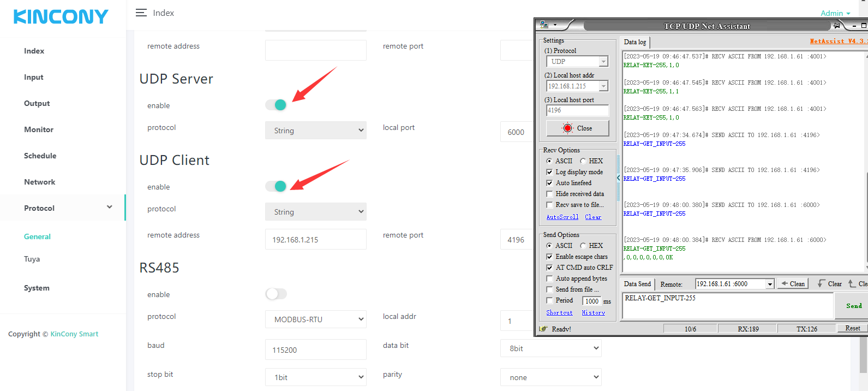Click the KinCony logo
This screenshot has height=391, width=868.
click(61, 17)
